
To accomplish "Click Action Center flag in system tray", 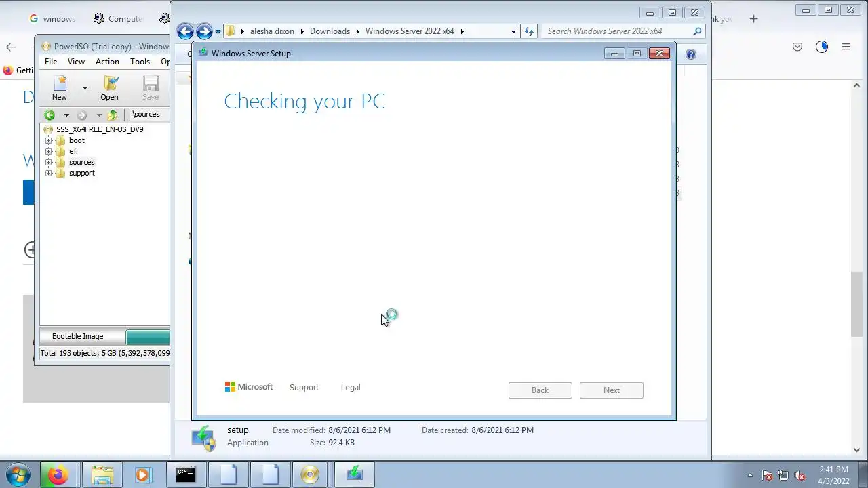I will (x=767, y=475).
